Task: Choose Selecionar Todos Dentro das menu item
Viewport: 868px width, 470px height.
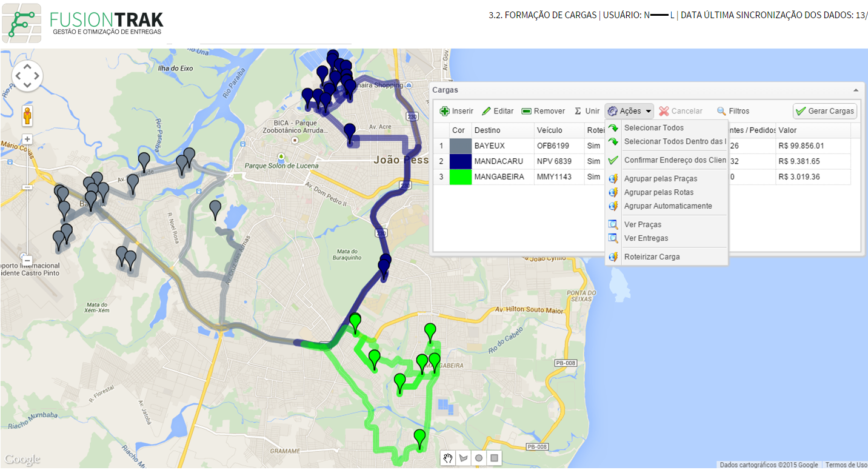Action: coord(667,141)
